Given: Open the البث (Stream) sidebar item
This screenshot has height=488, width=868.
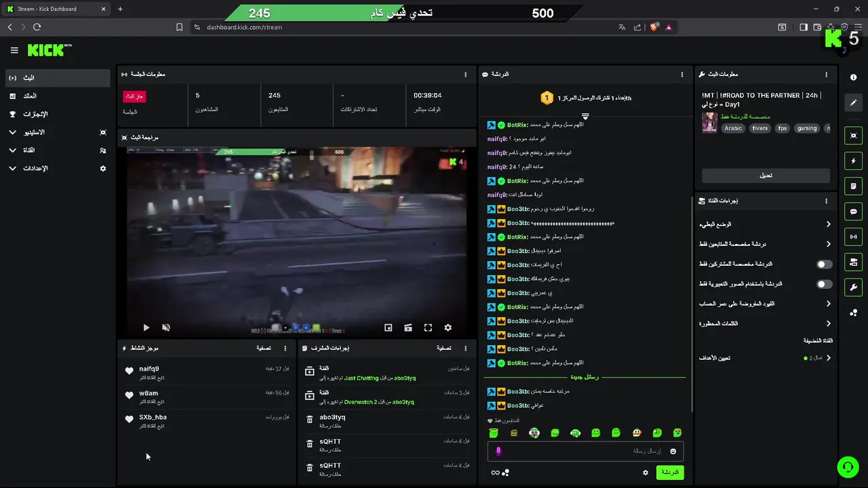Looking at the screenshot, I should (x=57, y=78).
